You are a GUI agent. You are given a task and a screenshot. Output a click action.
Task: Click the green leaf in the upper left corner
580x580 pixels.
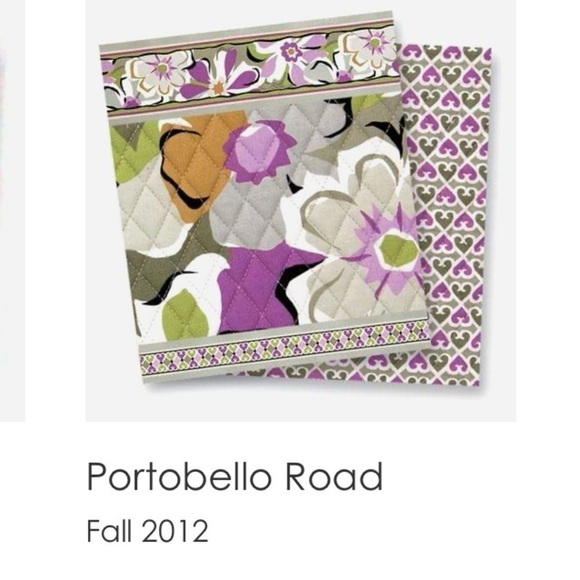[135, 150]
